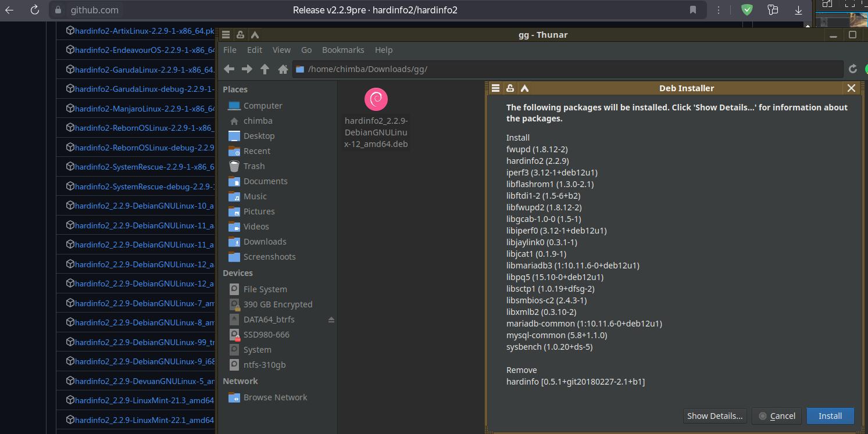868x434 pixels.
Task: Select the hardinfo2 .deb file in Thunar
Action: click(x=376, y=118)
